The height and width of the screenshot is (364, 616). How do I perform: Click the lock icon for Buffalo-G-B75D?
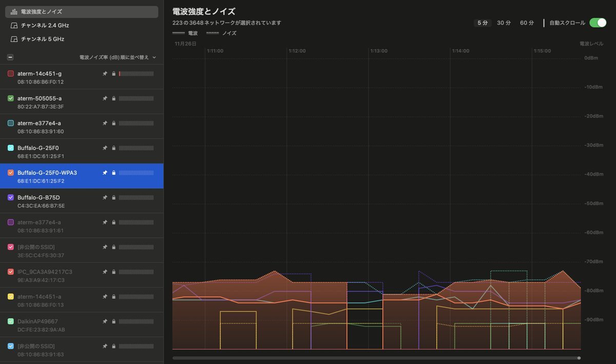(x=113, y=197)
